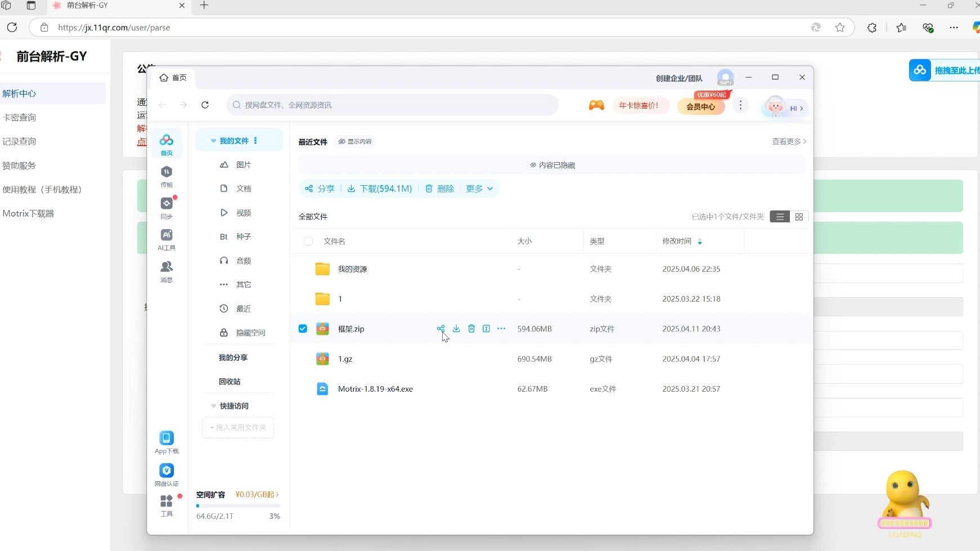980x551 pixels.
Task: Switch to grid view layout
Action: (x=799, y=217)
